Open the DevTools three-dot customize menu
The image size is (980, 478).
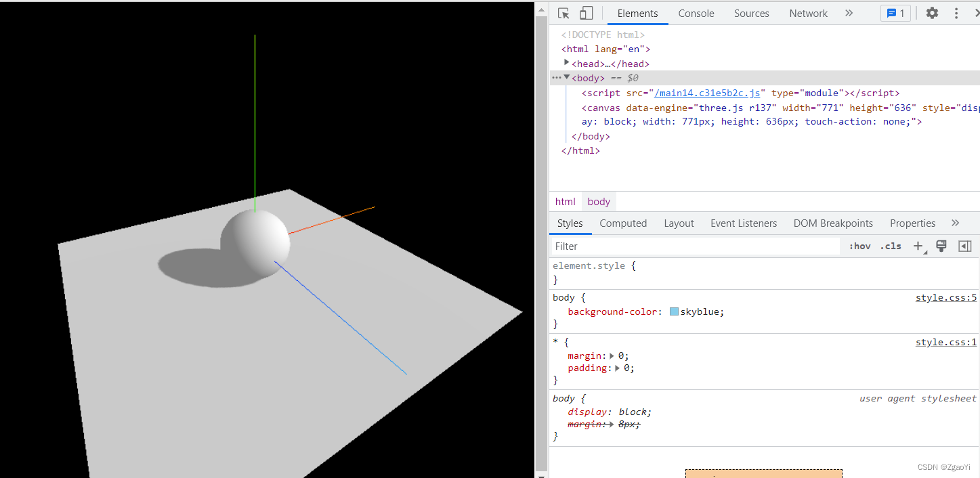[x=956, y=13]
